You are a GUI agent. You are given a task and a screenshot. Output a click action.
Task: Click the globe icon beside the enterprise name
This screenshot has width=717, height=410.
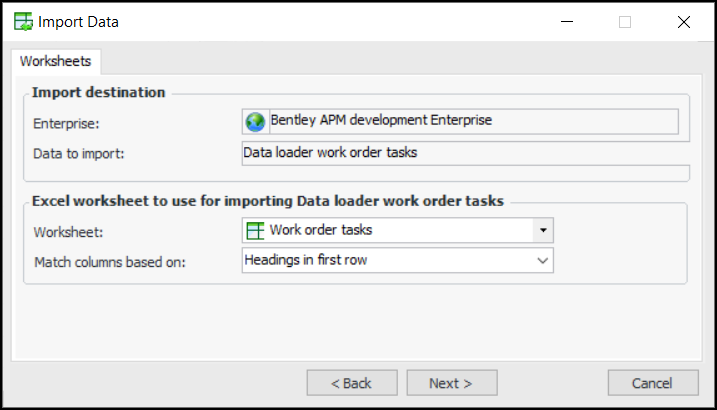256,121
